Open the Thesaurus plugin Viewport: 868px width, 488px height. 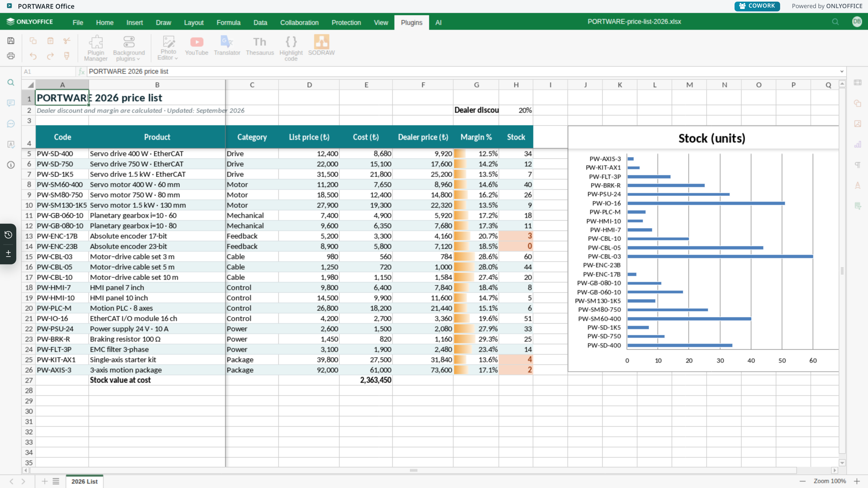click(260, 46)
